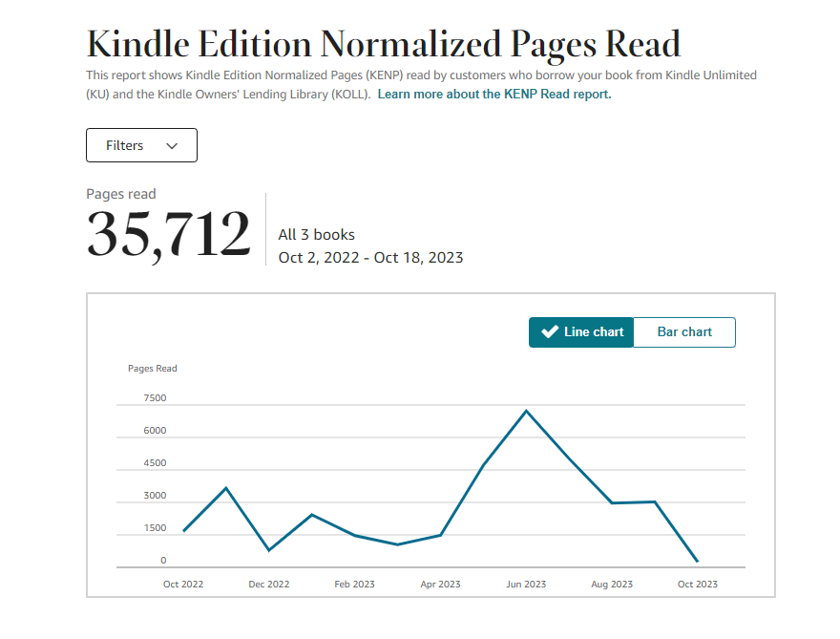Open the Filters dropdown button
840x639 pixels.
[141, 145]
